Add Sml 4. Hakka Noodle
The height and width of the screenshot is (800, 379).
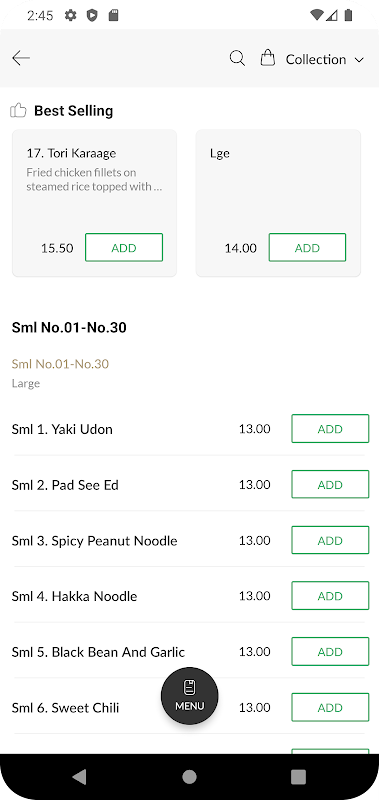tap(330, 595)
